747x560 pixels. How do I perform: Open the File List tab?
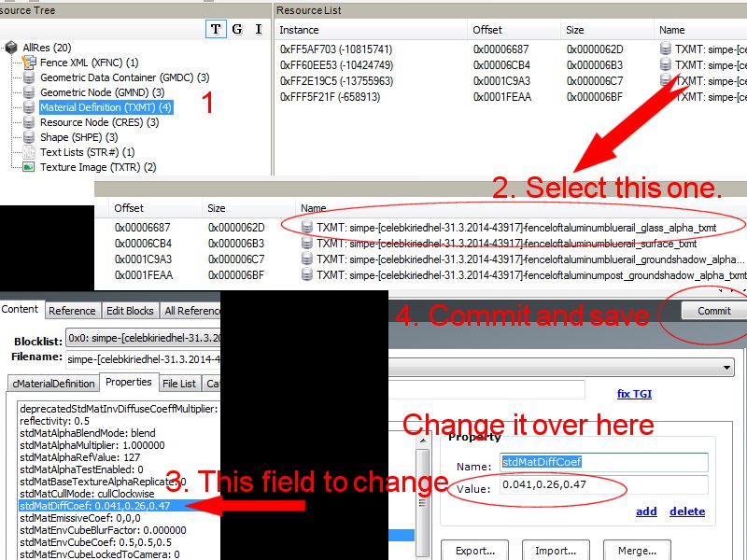click(178, 383)
